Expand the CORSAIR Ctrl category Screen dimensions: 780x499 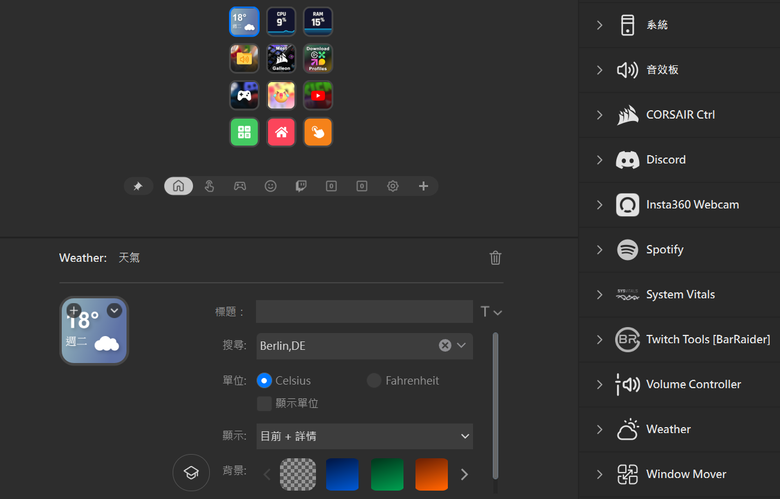(x=599, y=115)
